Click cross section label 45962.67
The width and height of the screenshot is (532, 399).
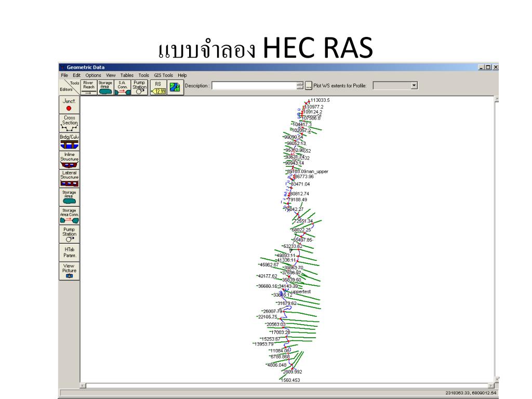tap(270, 264)
